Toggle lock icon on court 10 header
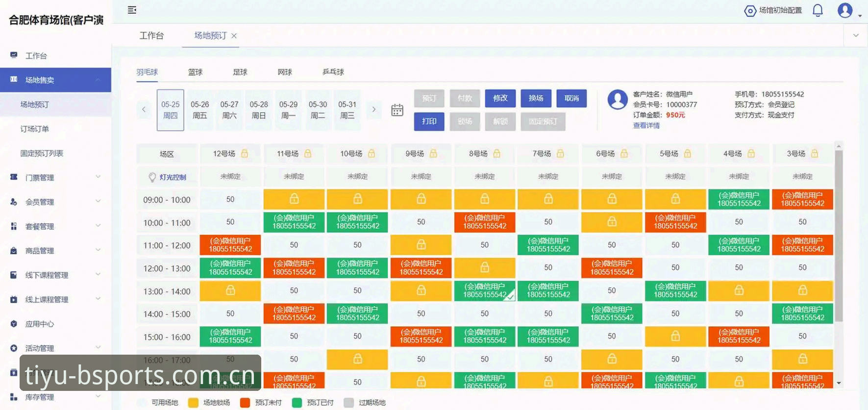 tap(372, 153)
